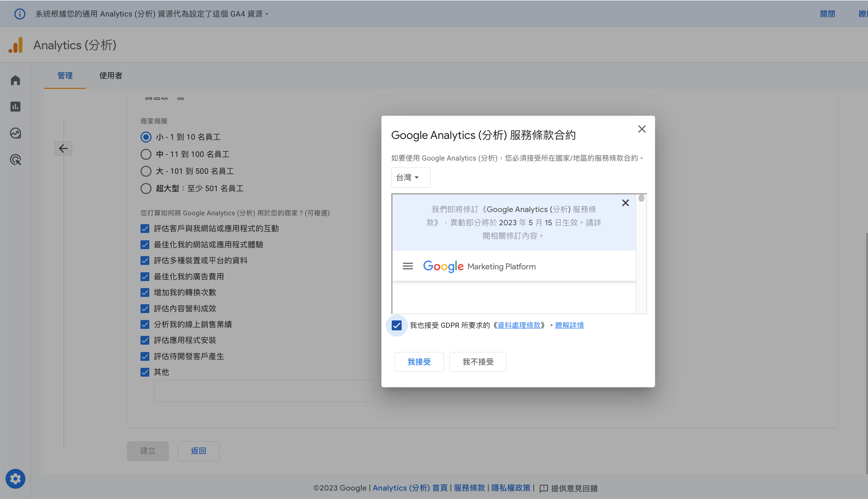
Task: Expand the 台灣 country dropdown
Action: pos(410,177)
